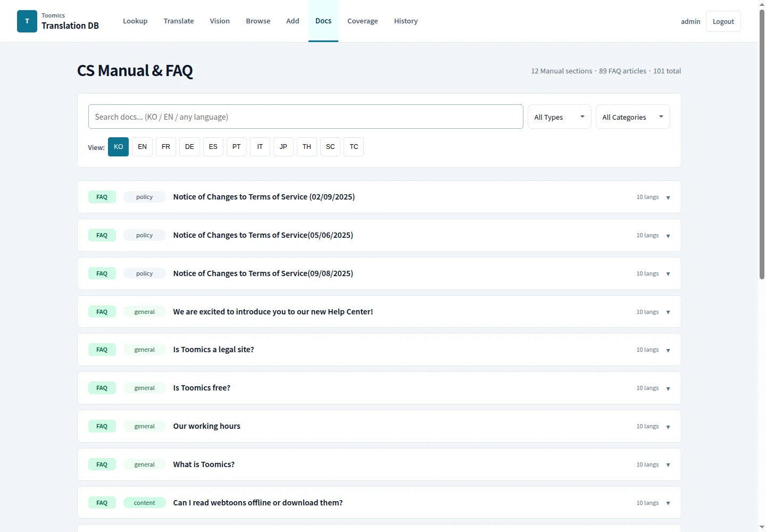Image resolution: width=766 pixels, height=532 pixels.
Task: Go to the Browse tab
Action: click(x=258, y=21)
